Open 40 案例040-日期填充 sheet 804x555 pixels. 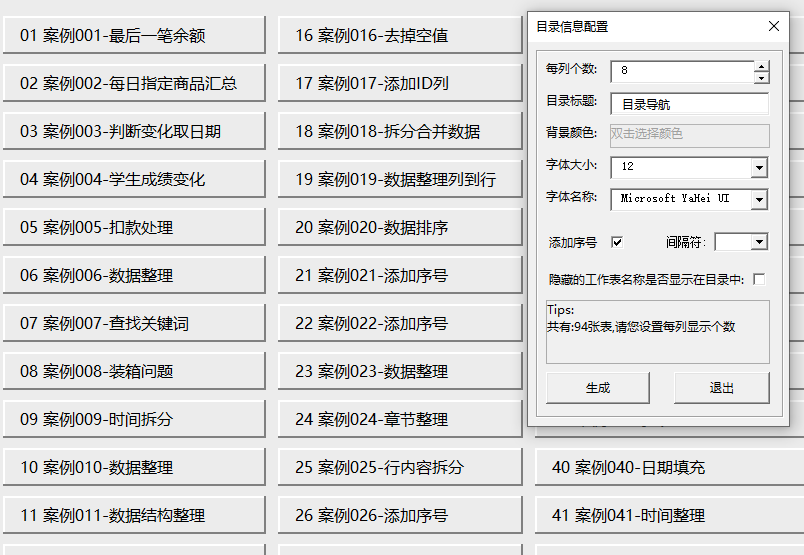(x=669, y=467)
